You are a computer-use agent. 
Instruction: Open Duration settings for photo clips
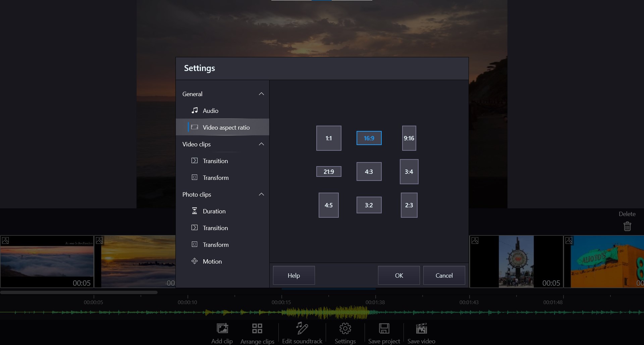click(x=214, y=211)
